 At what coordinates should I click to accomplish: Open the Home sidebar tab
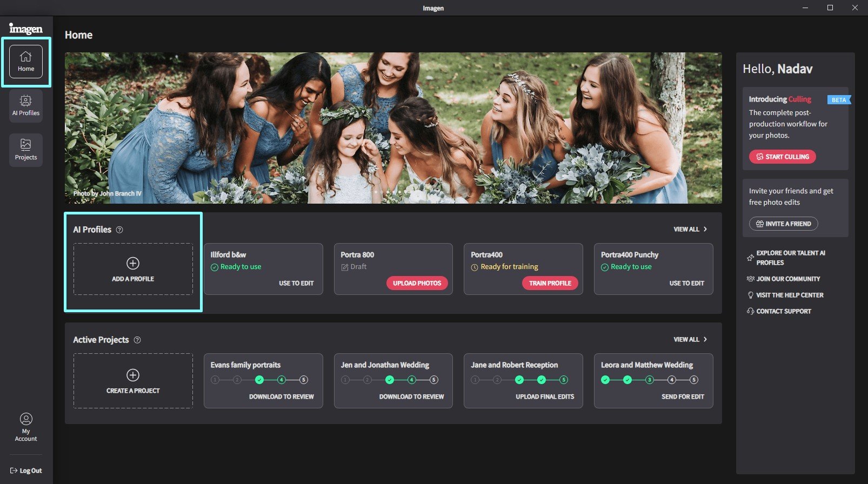point(26,62)
